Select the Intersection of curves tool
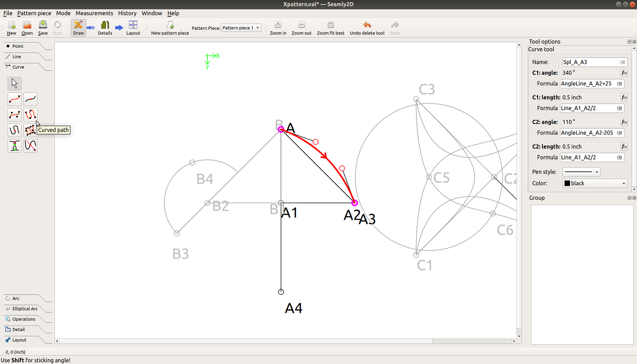This screenshot has width=637, height=364. 14,146
